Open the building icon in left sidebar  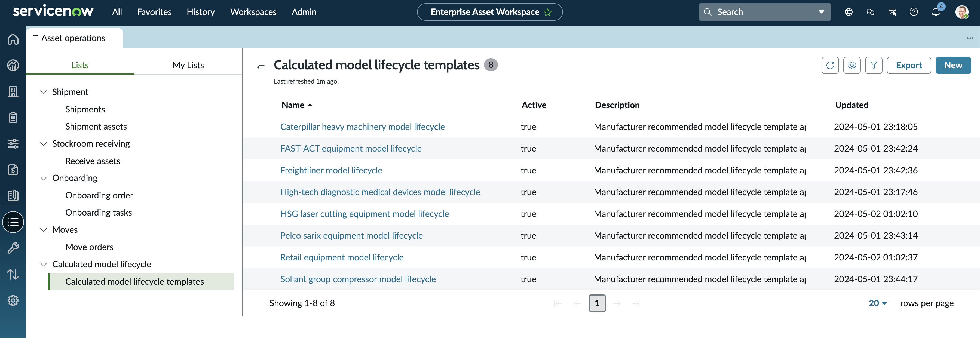click(x=13, y=91)
